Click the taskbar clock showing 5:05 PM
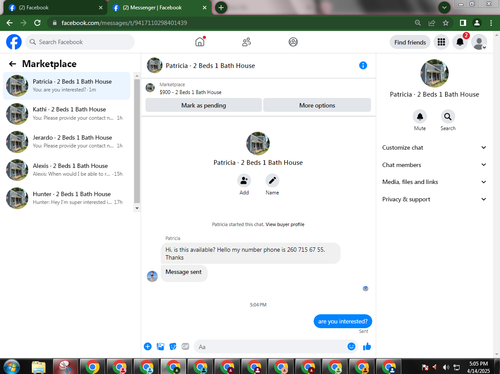The width and height of the screenshot is (500, 374). tap(479, 367)
